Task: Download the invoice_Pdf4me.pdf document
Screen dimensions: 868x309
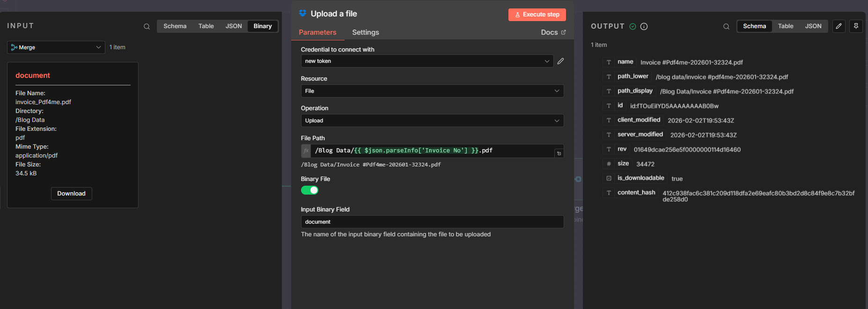Action: (x=72, y=194)
